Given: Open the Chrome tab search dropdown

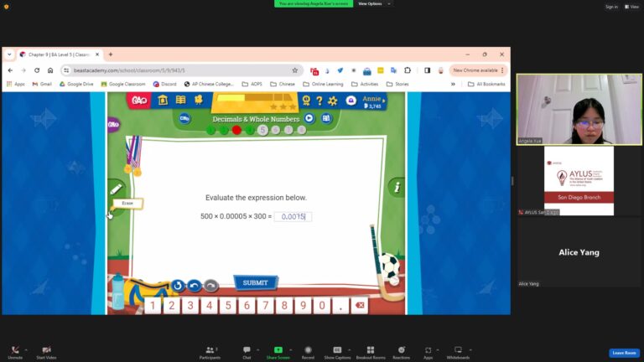Looking at the screenshot, I should [x=9, y=54].
